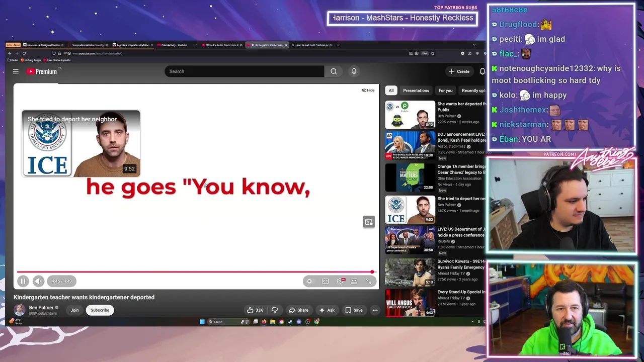The image size is (644, 362).
Task: Open the weather widget on the taskbar
Action: click(16, 321)
